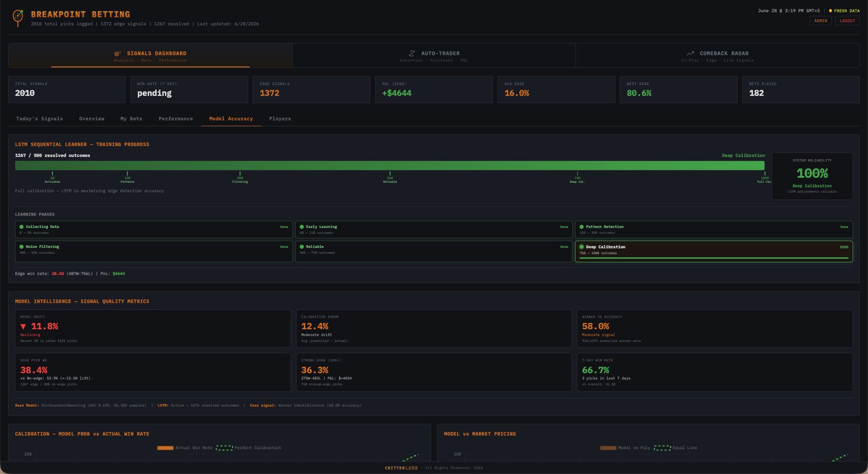868x474 pixels.
Task: Click the CRITTERLABS footer link
Action: point(401,468)
